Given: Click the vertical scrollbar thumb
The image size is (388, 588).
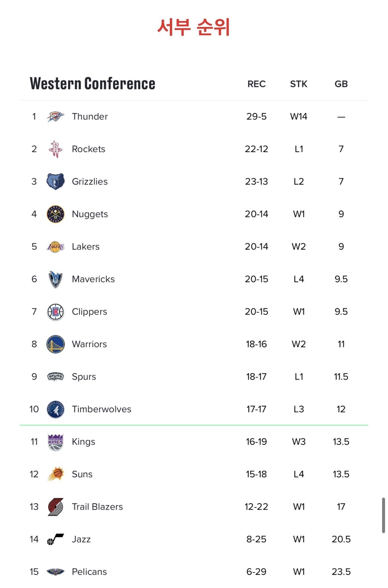Looking at the screenshot, I should click(383, 515).
